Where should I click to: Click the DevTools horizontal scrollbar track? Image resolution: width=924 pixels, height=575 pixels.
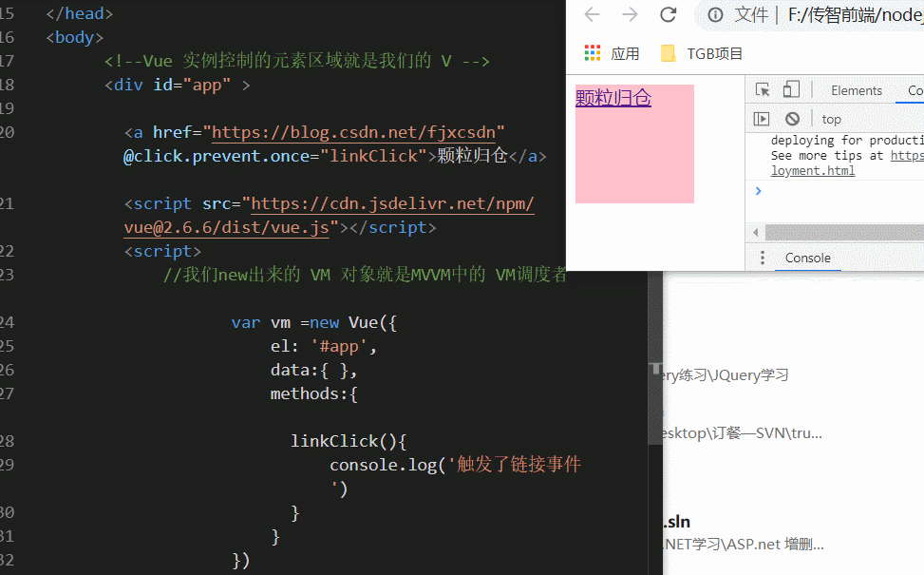pos(844,232)
